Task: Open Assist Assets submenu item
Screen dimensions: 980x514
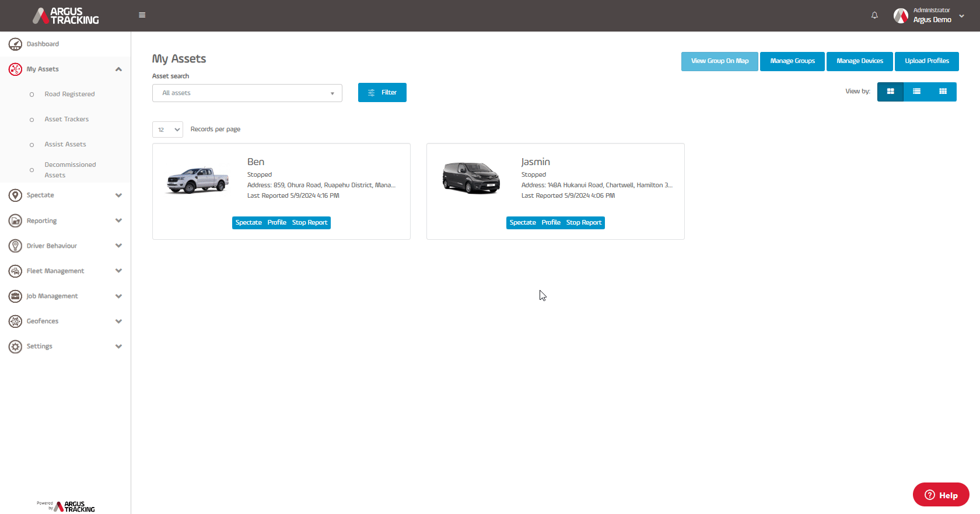Action: coord(65,144)
